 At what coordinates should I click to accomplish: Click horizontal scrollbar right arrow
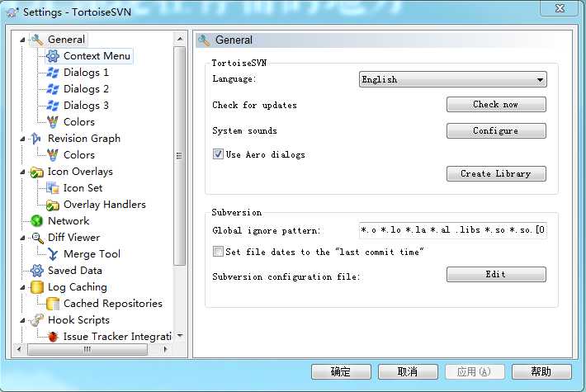(165, 350)
